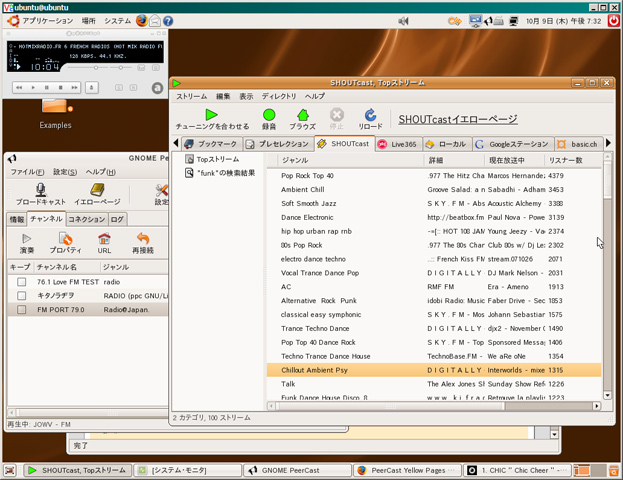The width and height of the screenshot is (623, 480).
Task: Start recording with the green circle icon
Action: pos(269,115)
